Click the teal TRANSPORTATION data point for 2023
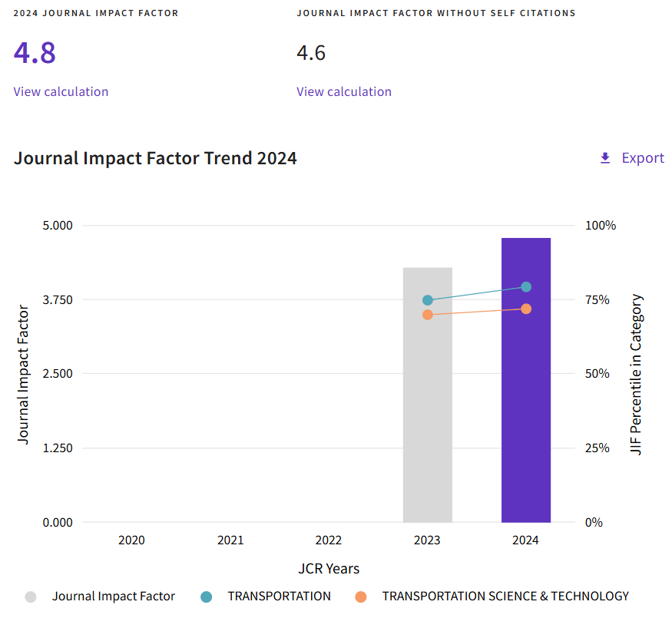Screen dimensions: 672x618 pyautogui.click(x=428, y=300)
